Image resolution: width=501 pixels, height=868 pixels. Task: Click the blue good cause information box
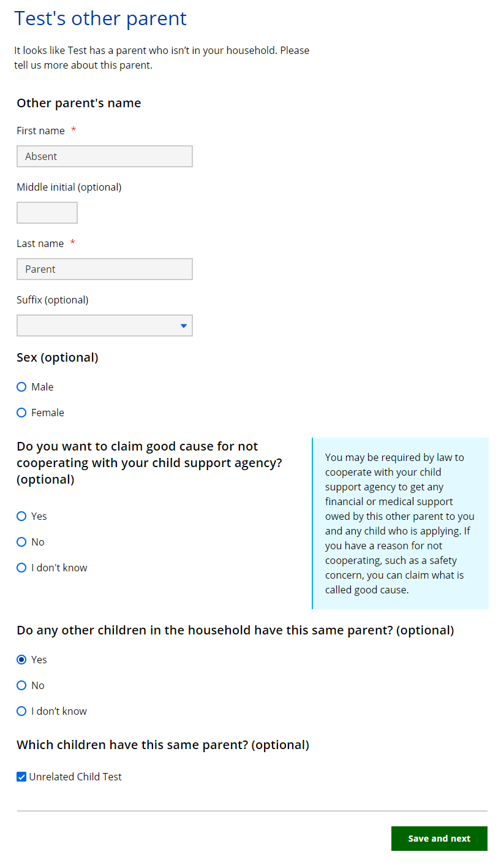pos(400,523)
